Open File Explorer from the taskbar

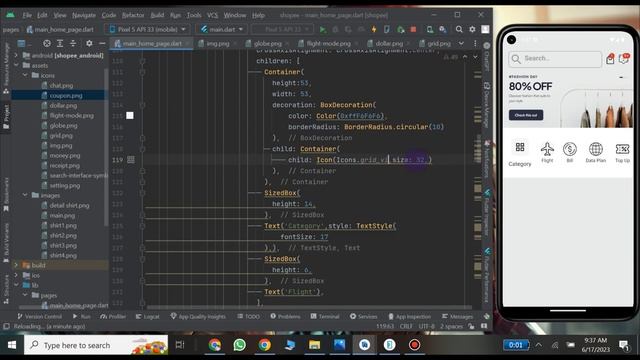click(x=314, y=345)
